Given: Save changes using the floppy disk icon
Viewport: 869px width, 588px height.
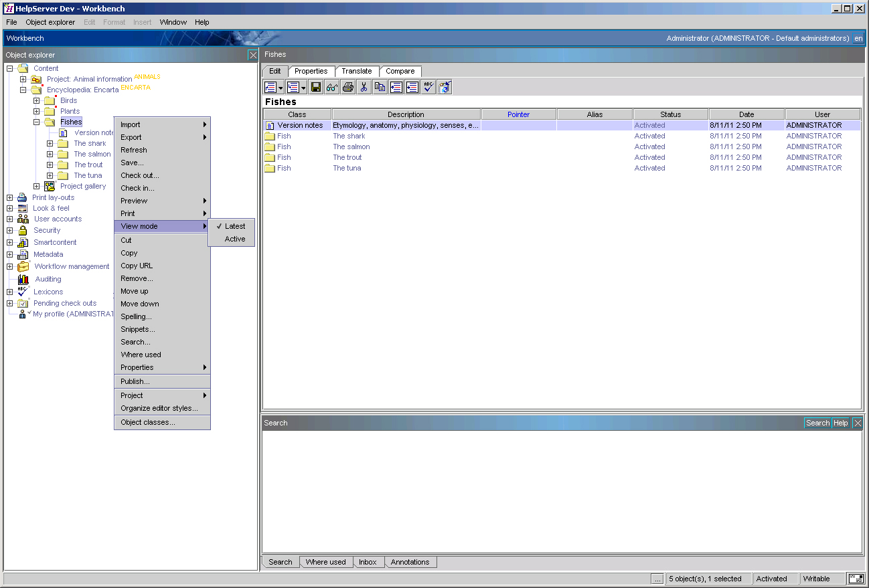Looking at the screenshot, I should (x=315, y=87).
